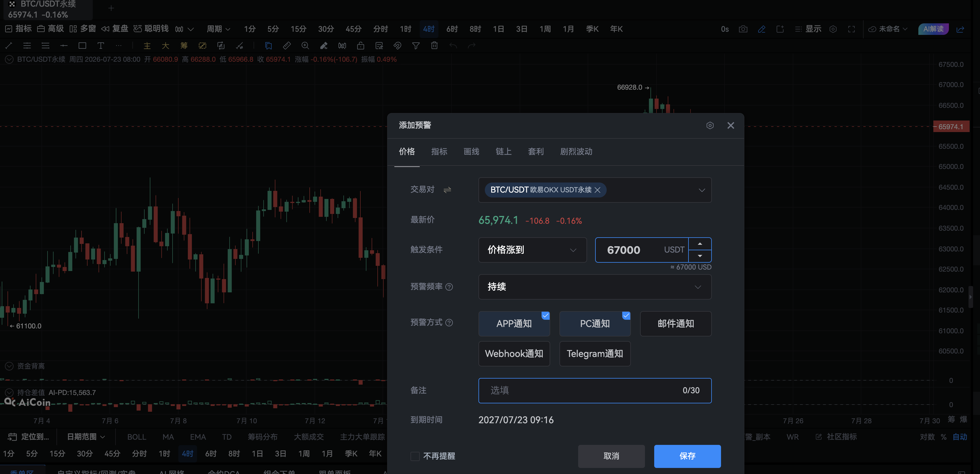Image resolution: width=980 pixels, height=474 pixels.
Task: Click the share arrow icon top right
Action: (x=960, y=29)
